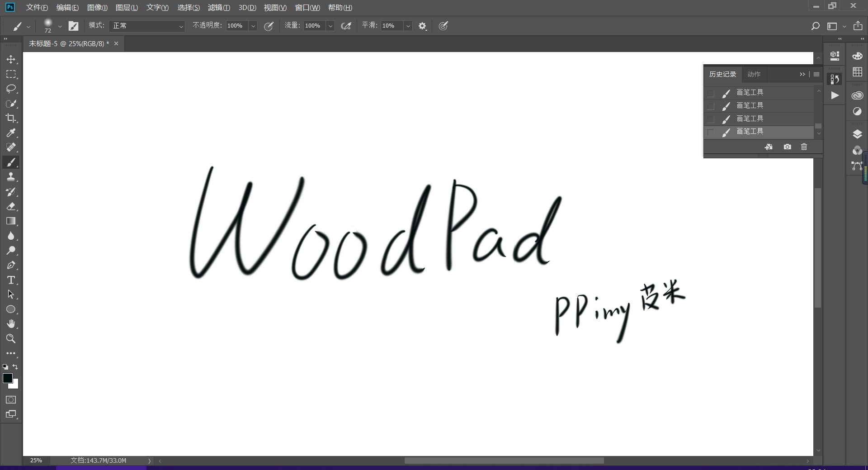Click the share image icon
Image resolution: width=868 pixels, height=470 pixels.
tap(858, 26)
